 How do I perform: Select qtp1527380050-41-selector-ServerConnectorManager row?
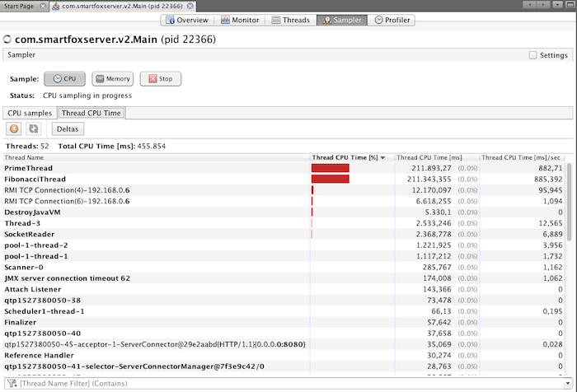click(x=284, y=366)
